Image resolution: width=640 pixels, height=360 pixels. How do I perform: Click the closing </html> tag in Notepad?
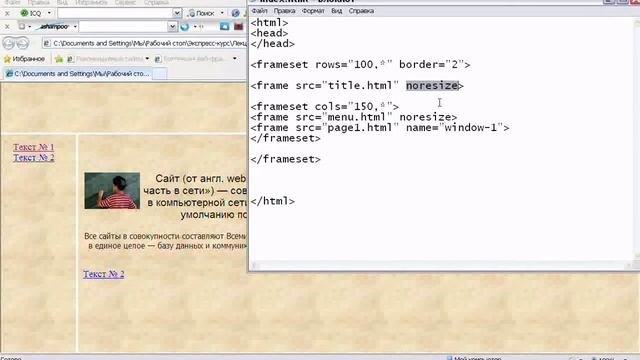[x=273, y=201]
